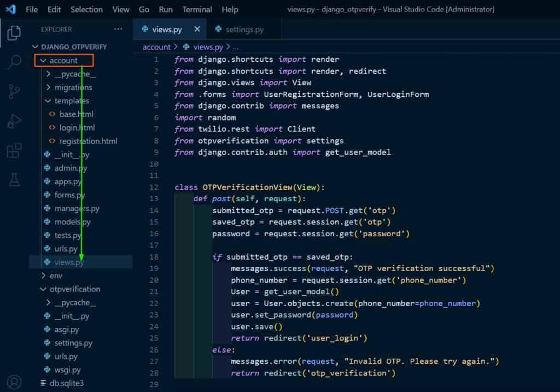Collapse the DJANGO_OTPVERIFY root folder
560x392 pixels.
click(35, 47)
